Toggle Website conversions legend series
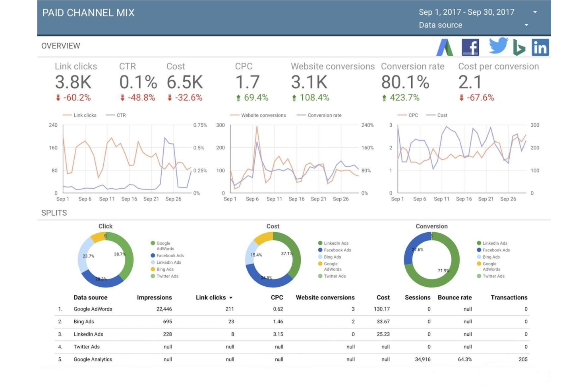This screenshot has width=588, height=392. pos(258,115)
